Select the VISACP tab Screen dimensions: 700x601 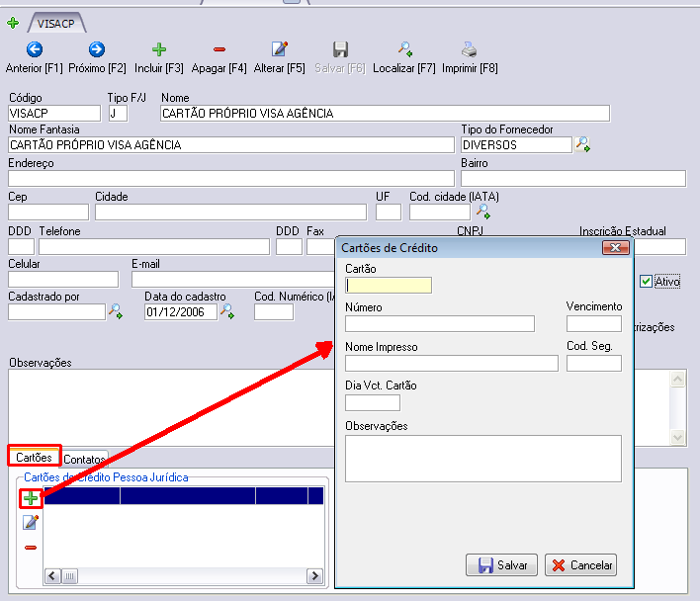pyautogui.click(x=55, y=23)
